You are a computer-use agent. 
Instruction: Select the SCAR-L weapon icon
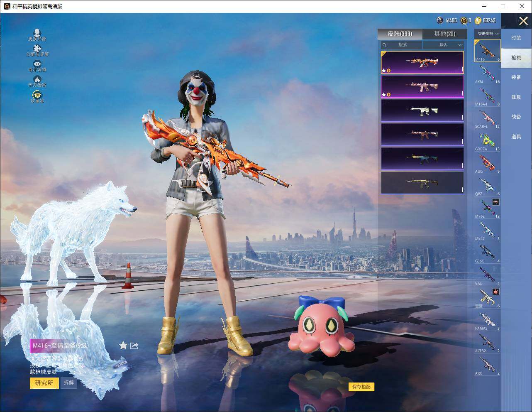(488, 118)
